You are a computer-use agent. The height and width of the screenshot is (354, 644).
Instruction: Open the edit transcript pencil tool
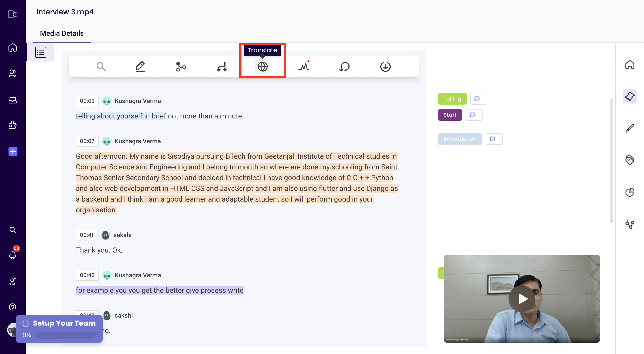pyautogui.click(x=140, y=66)
